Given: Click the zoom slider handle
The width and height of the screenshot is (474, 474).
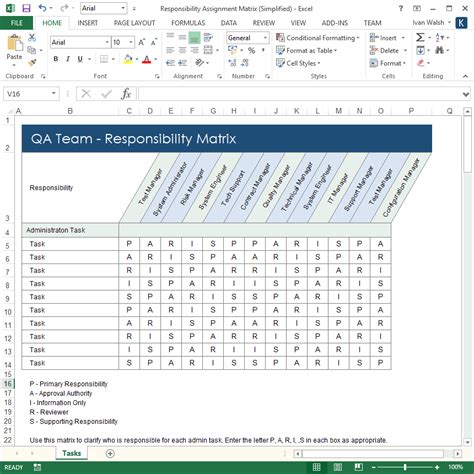Looking at the screenshot, I should (x=405, y=467).
